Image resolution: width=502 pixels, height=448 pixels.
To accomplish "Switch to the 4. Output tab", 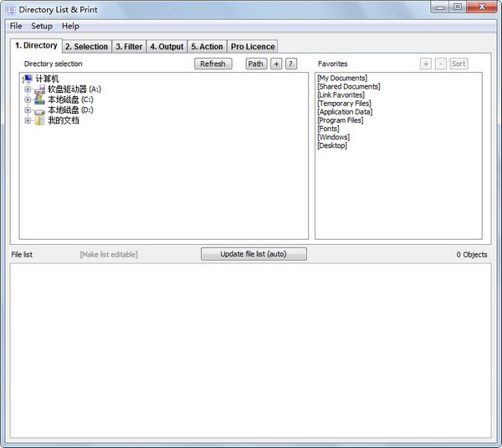I will click(x=166, y=47).
